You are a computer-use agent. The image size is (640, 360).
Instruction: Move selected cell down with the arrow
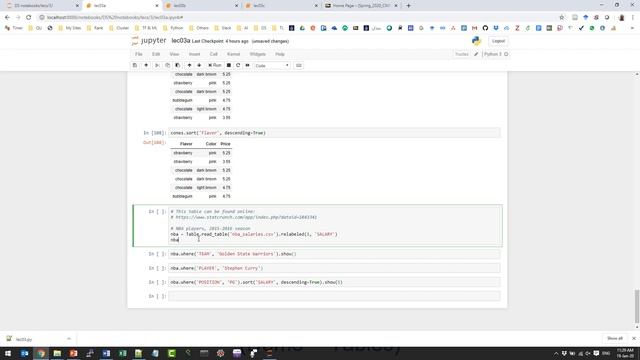click(199, 65)
